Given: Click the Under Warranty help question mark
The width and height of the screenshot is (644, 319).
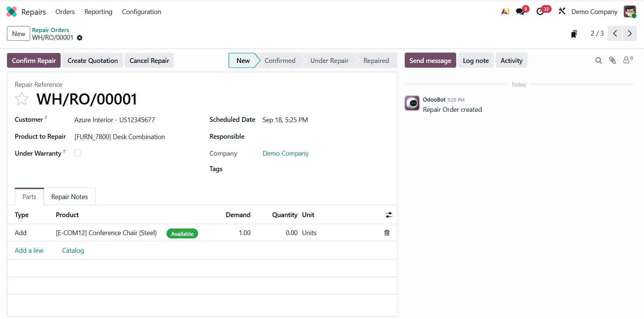Looking at the screenshot, I should tap(64, 151).
